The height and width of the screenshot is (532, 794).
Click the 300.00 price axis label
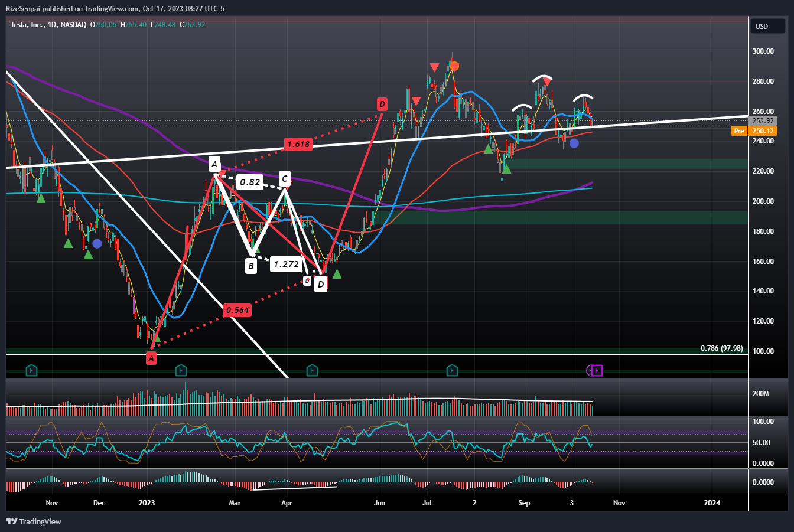[x=763, y=51]
